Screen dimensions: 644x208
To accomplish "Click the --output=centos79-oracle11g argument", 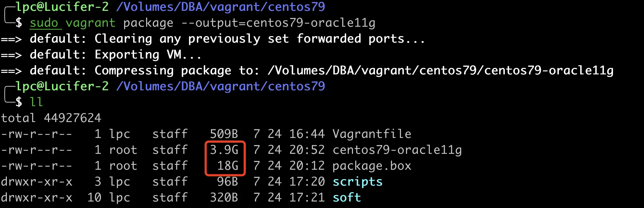I will pos(278,23).
